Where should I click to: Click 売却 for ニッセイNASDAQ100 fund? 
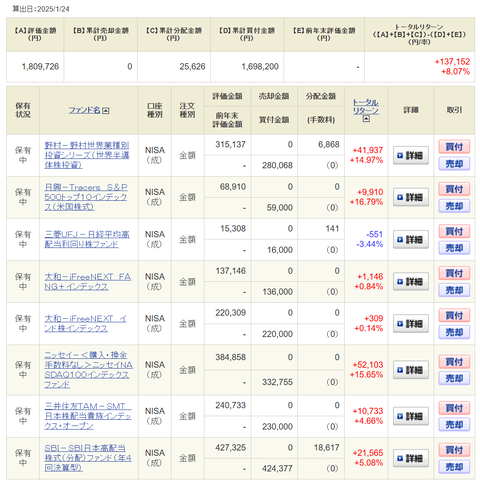point(454,378)
